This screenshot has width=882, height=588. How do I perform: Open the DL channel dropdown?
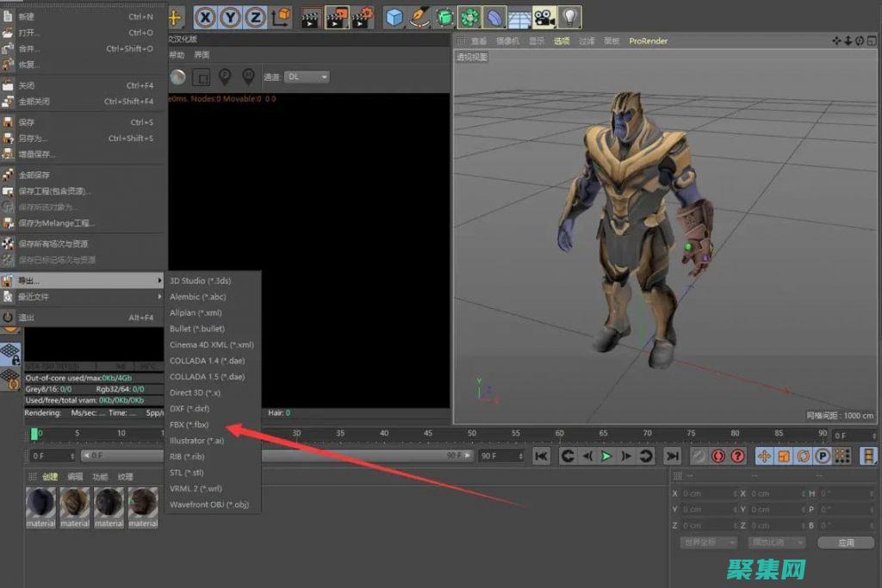(307, 77)
